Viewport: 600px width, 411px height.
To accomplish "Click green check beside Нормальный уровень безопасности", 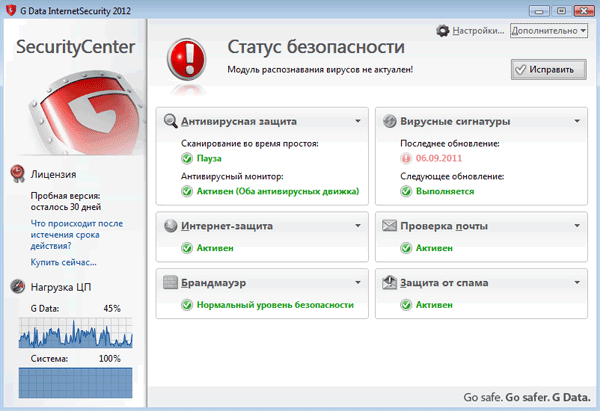I will tap(187, 305).
